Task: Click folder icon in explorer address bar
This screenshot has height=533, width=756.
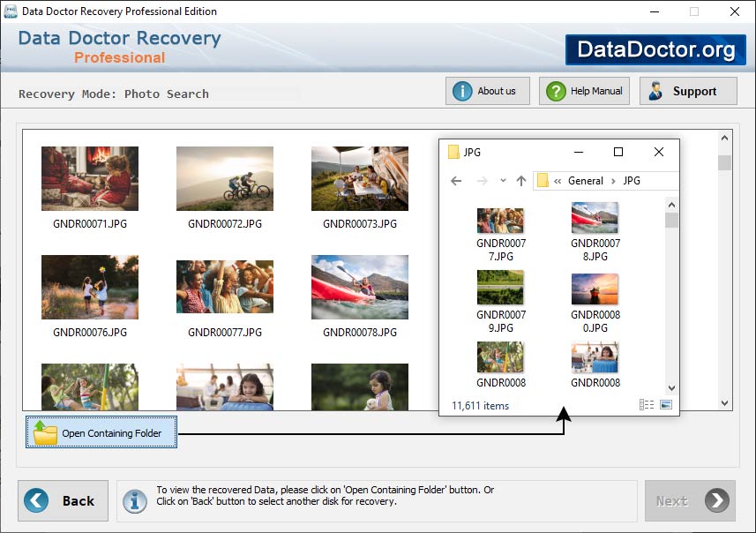Action: point(543,180)
